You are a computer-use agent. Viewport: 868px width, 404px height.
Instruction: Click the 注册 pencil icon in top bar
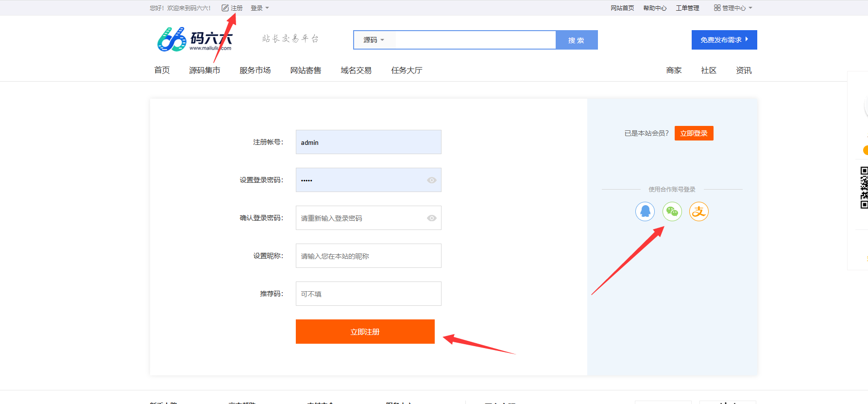(x=225, y=8)
